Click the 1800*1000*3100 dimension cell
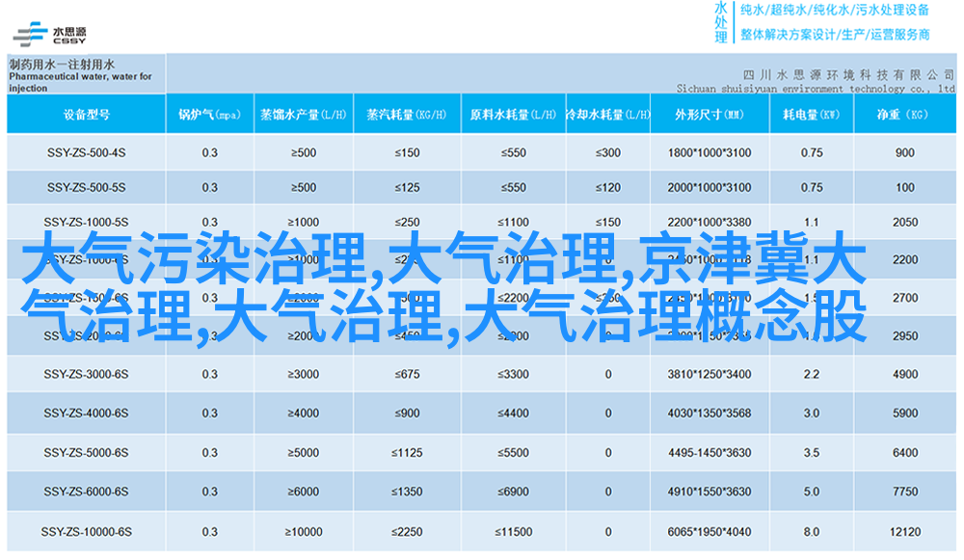The width and height of the screenshot is (964, 560). coord(710,152)
